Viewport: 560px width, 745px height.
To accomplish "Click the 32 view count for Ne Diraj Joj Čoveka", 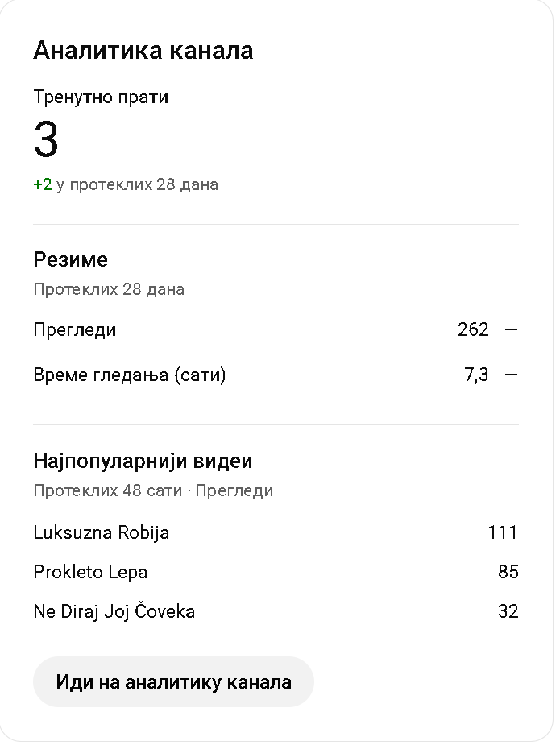I will (508, 611).
